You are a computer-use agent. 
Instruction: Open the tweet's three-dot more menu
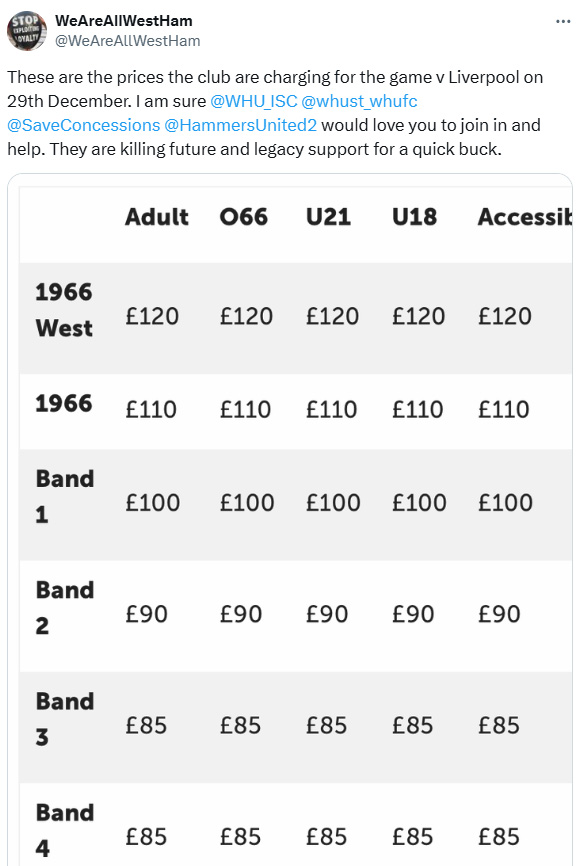pos(563,22)
